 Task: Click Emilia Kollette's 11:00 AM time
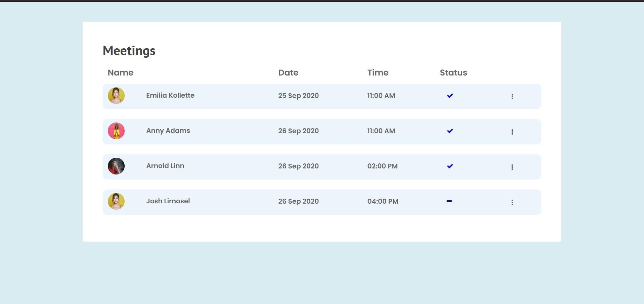click(x=381, y=96)
